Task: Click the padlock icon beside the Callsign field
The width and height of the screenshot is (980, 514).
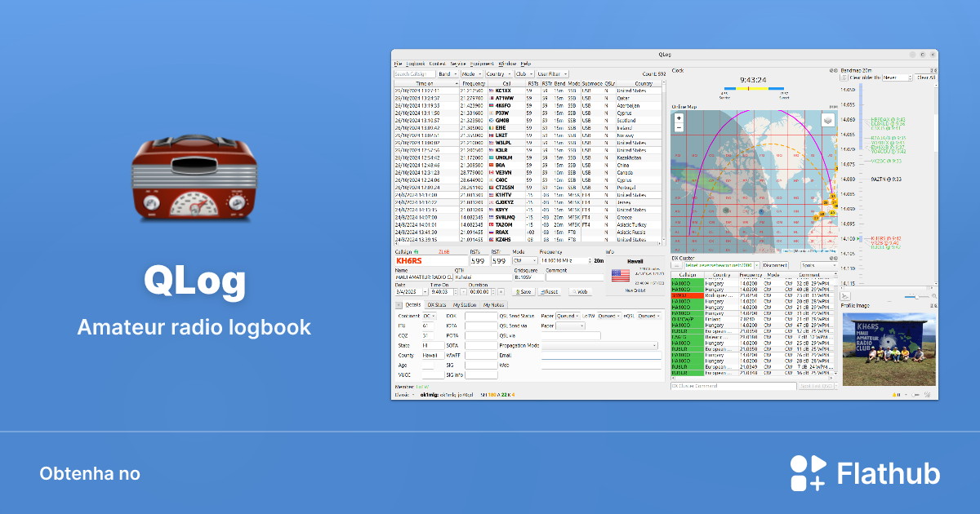Action: click(x=416, y=252)
